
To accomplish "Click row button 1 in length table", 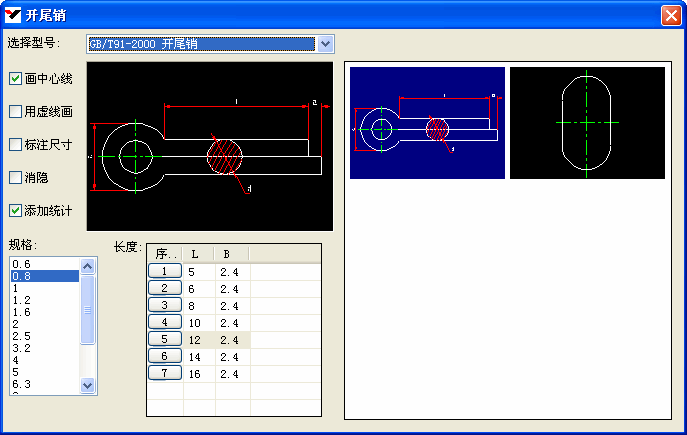I will point(165,271).
